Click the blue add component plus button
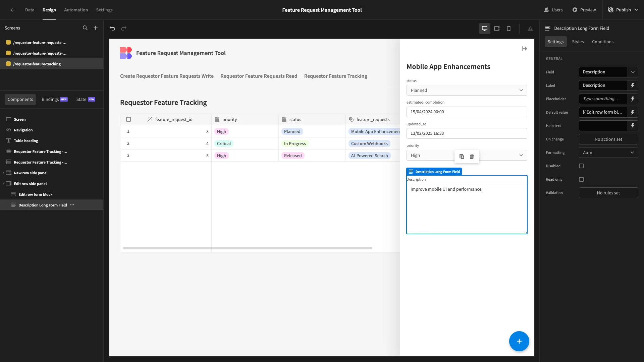 click(519, 341)
